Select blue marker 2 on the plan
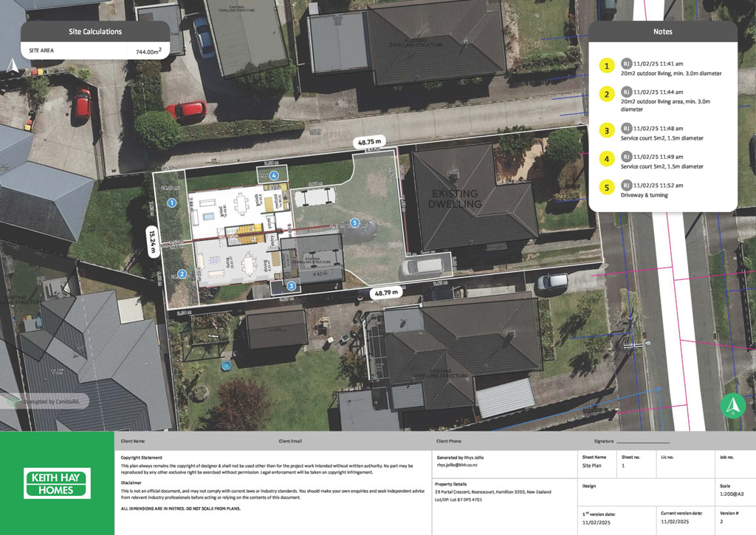Image resolution: width=756 pixels, height=535 pixels. pos(182,274)
